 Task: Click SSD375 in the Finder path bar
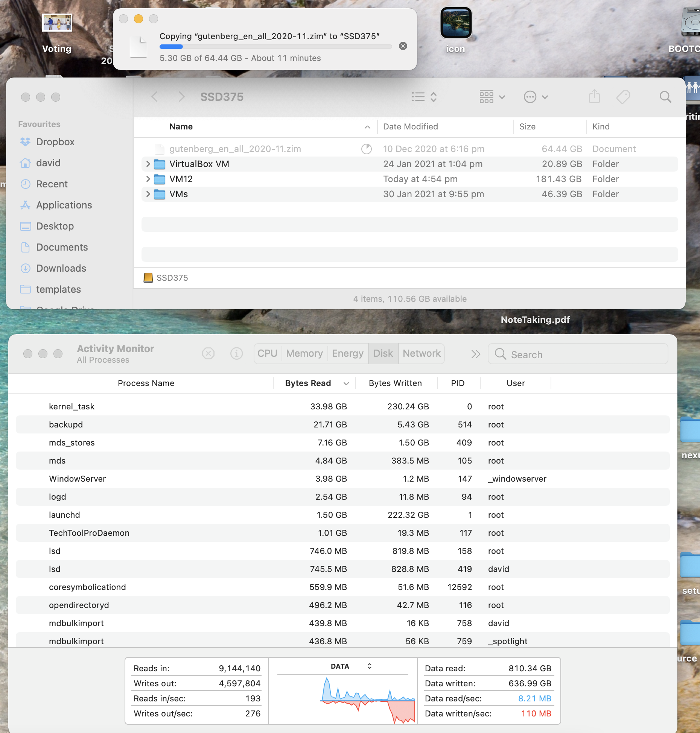166,278
